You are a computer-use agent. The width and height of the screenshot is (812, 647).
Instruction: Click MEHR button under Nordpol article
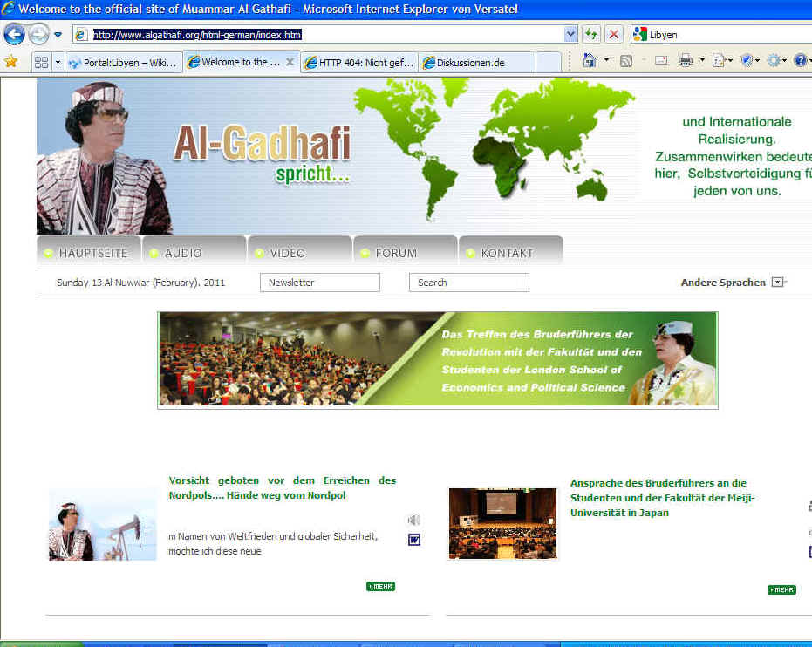click(x=380, y=587)
